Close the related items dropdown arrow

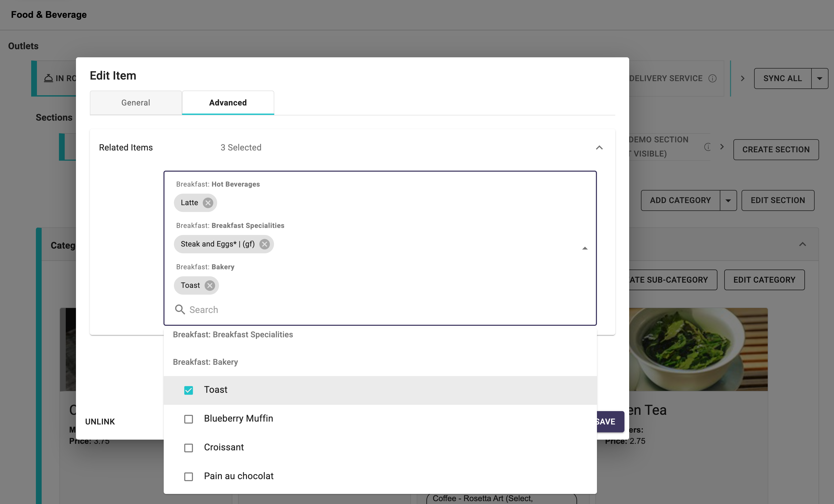[585, 248]
